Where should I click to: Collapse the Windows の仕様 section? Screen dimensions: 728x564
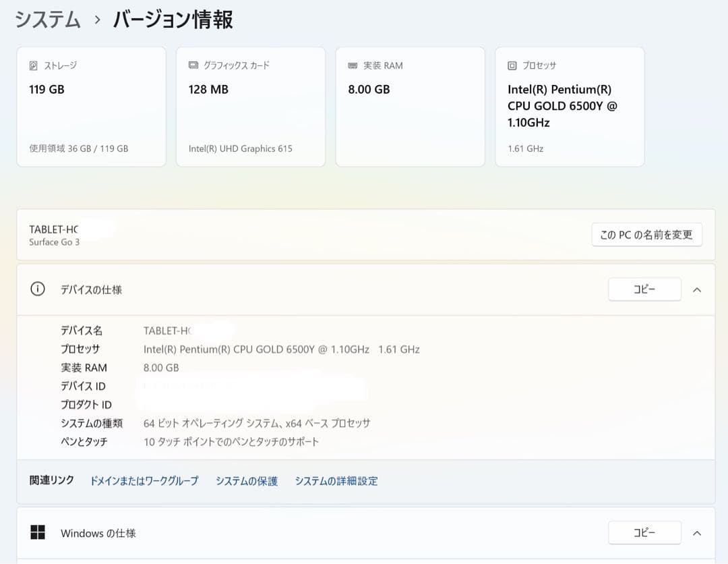tap(697, 532)
